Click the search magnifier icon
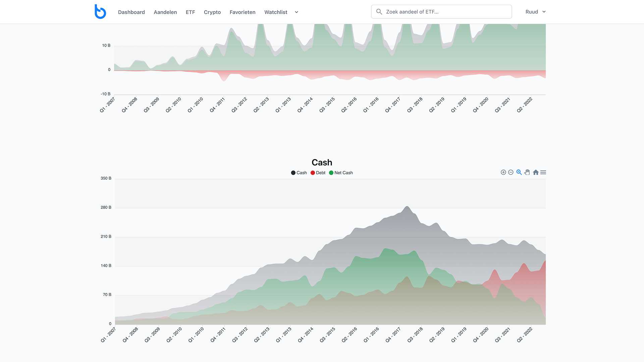This screenshot has height=362, width=644. point(379,12)
